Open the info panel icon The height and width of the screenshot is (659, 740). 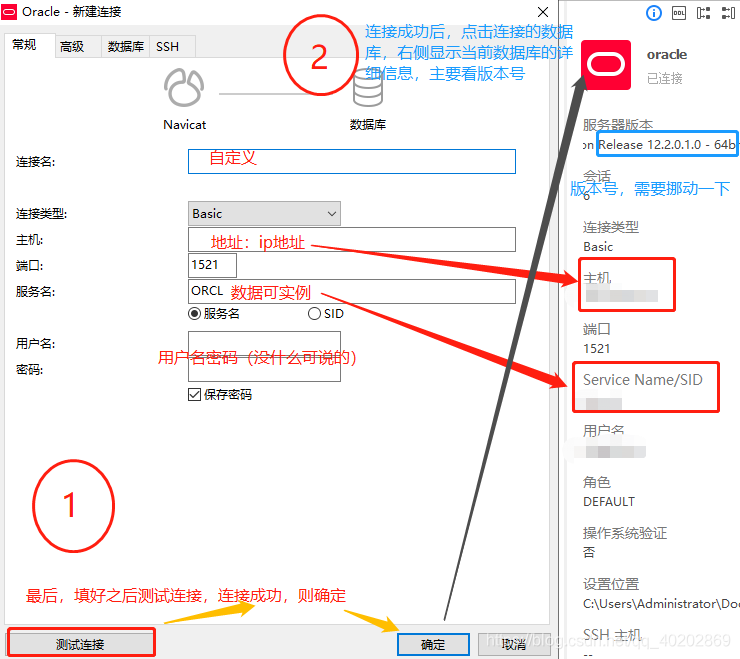654,13
